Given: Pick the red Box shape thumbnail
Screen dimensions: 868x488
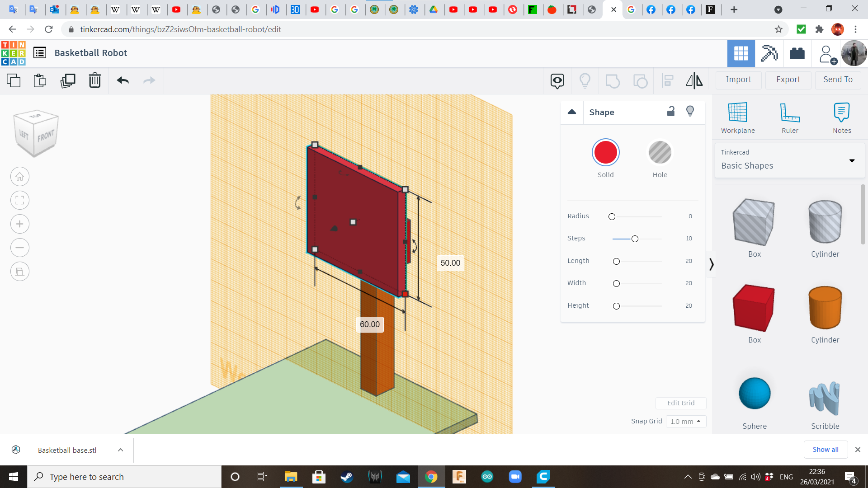Looking at the screenshot, I should 754,308.
